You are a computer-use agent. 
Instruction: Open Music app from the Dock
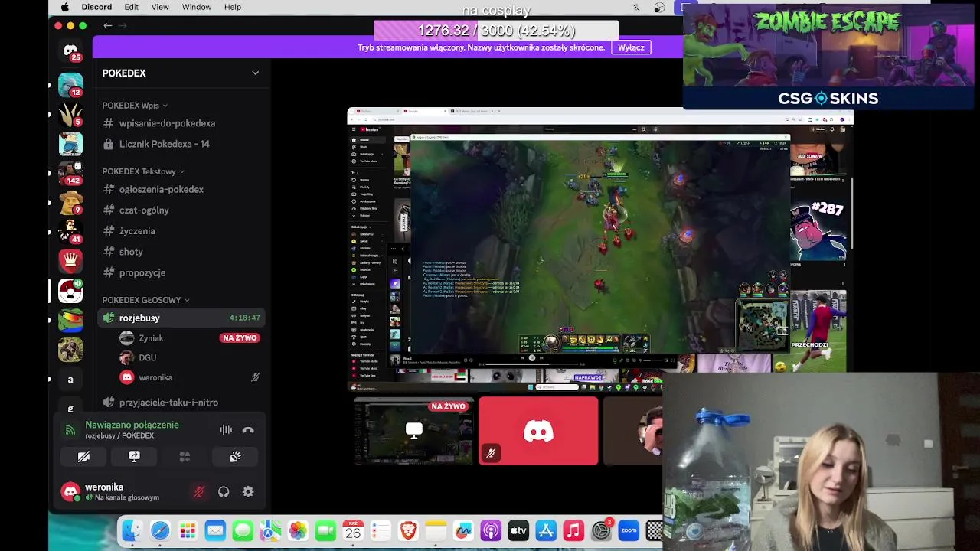573,530
